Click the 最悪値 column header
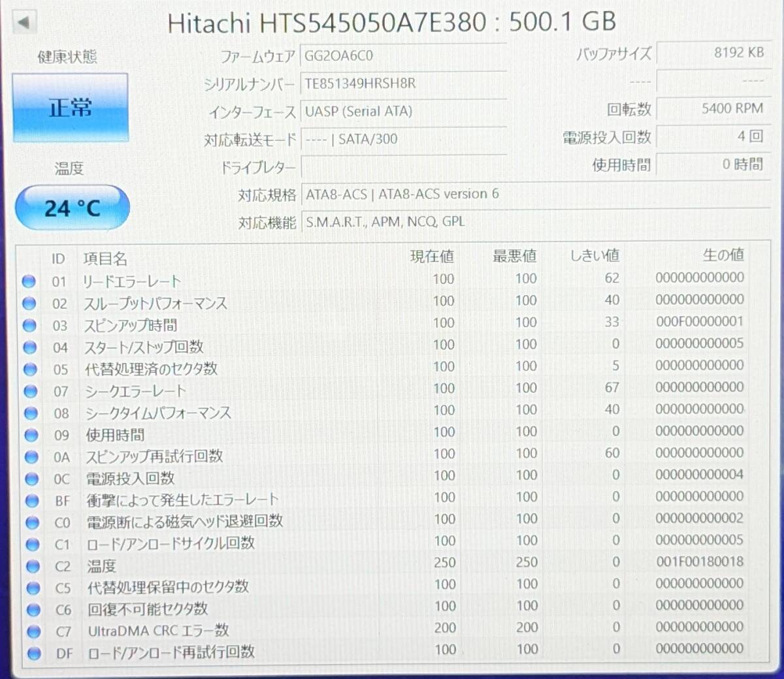Viewport: 784px width, 679px height. [515, 257]
